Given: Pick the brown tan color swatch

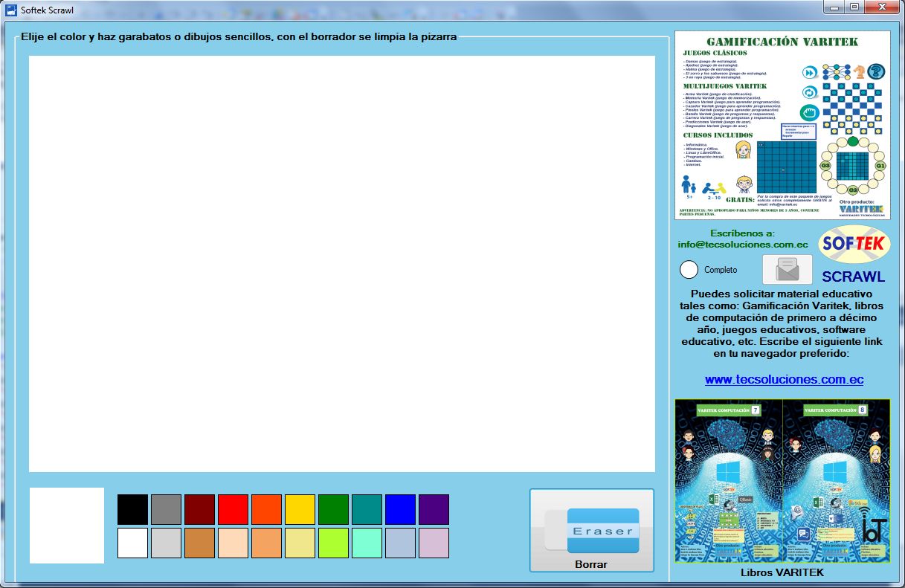Looking at the screenshot, I should point(200,543).
